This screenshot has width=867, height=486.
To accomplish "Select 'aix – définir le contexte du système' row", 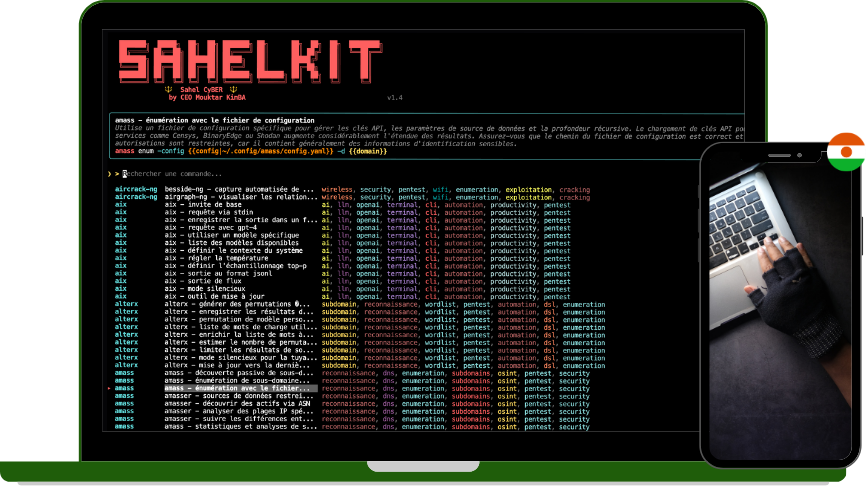I will click(342, 250).
